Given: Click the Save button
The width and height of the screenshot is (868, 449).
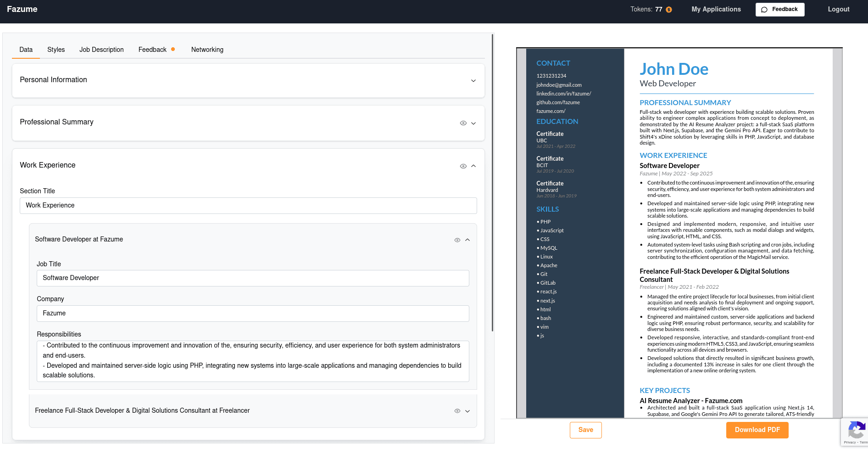Looking at the screenshot, I should (x=585, y=430).
